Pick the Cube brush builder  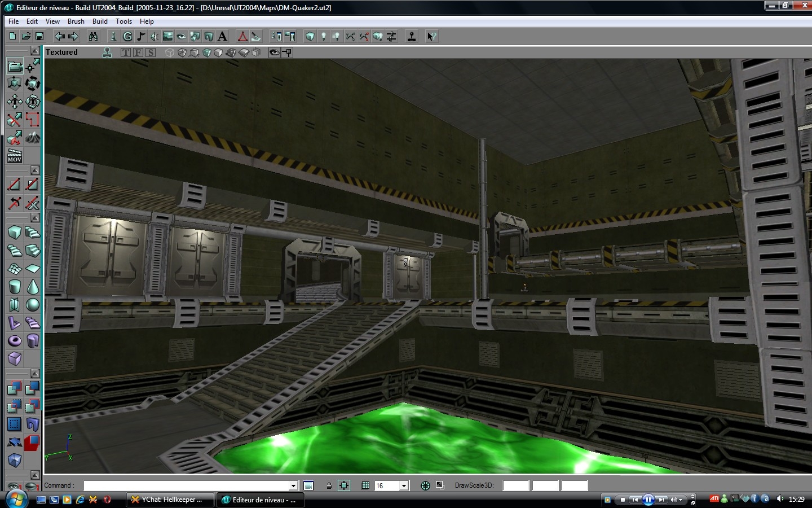coord(14,232)
